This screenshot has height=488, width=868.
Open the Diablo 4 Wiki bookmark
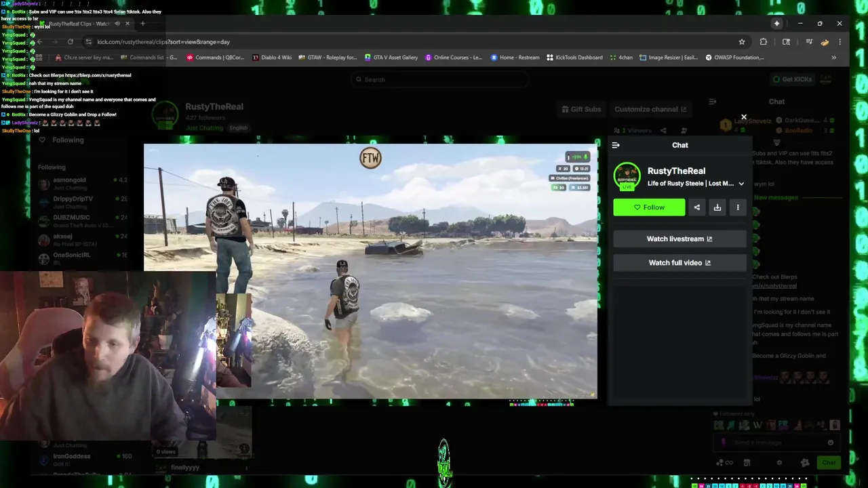(272, 58)
